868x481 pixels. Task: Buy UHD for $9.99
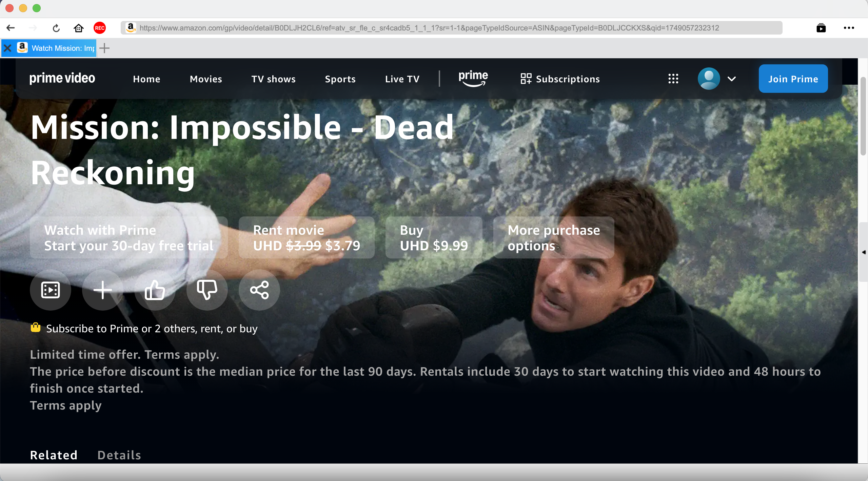(x=434, y=237)
